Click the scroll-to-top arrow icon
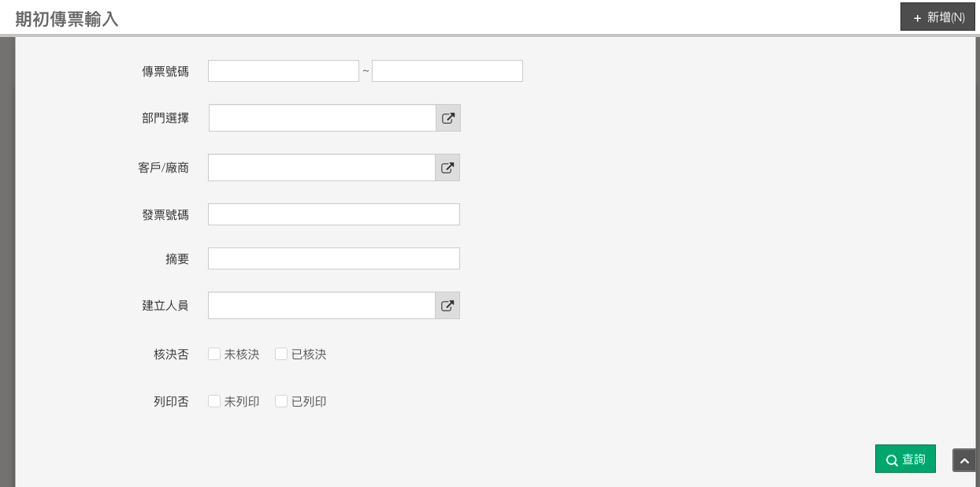 [x=964, y=461]
